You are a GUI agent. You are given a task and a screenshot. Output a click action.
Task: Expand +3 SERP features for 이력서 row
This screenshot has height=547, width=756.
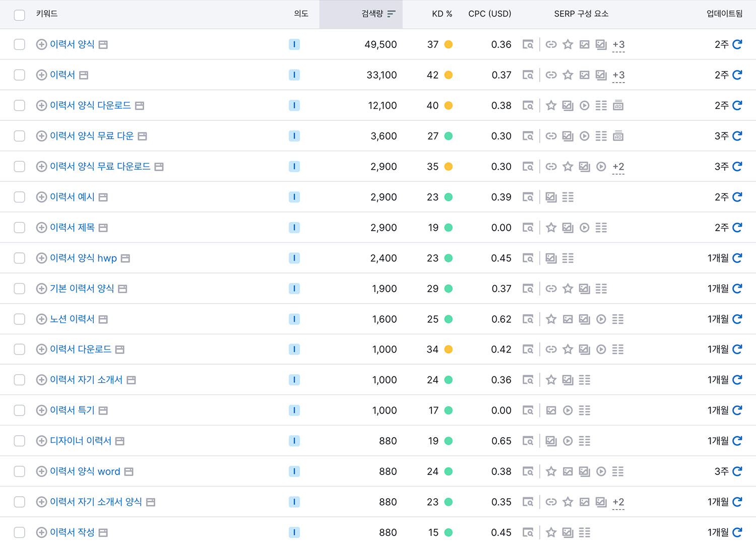[618, 76]
